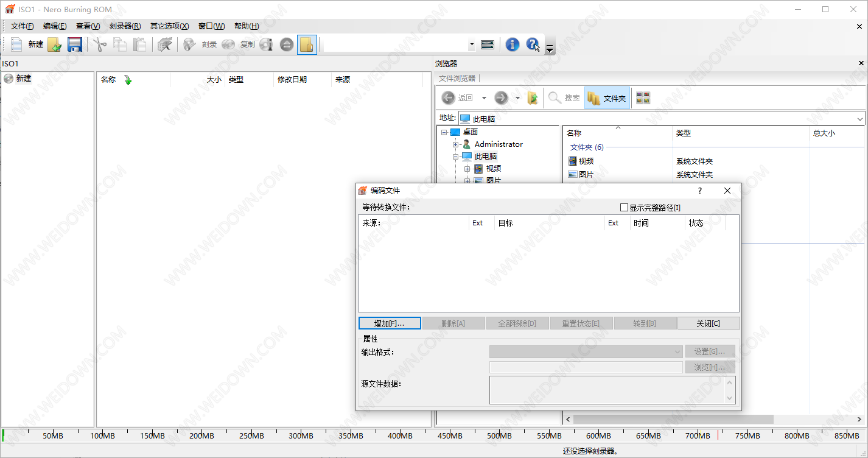Click the 重置状态[E] button
The image size is (868, 458).
click(x=581, y=323)
